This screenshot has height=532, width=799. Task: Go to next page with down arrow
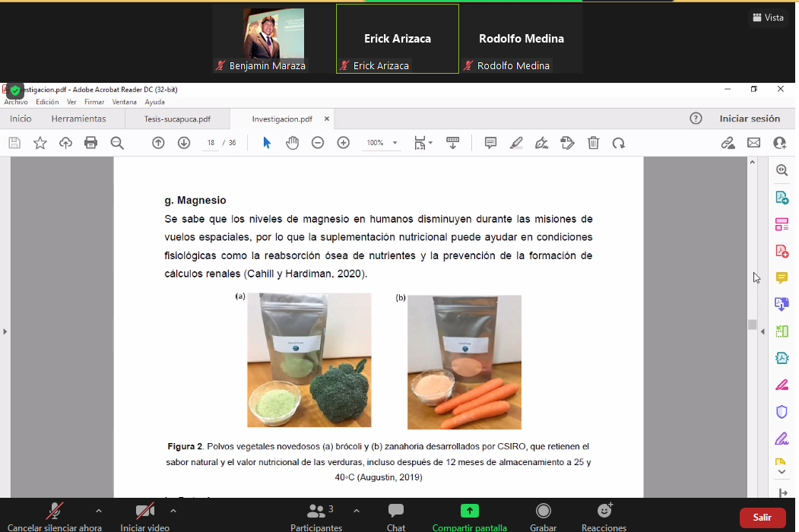click(x=184, y=143)
